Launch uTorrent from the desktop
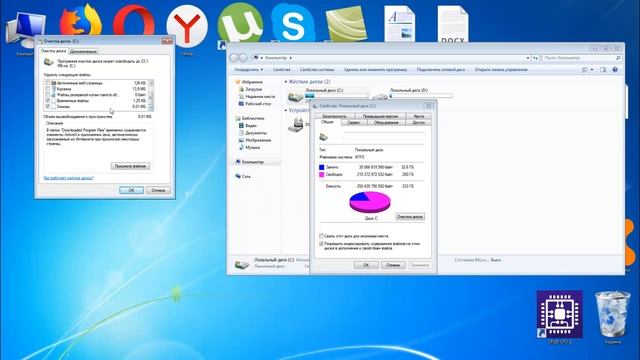 coord(240,23)
